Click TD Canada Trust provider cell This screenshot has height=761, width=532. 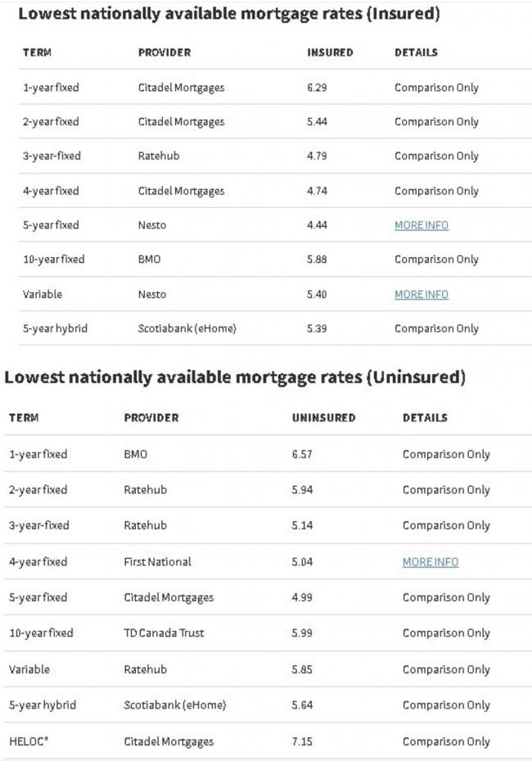[x=164, y=633]
